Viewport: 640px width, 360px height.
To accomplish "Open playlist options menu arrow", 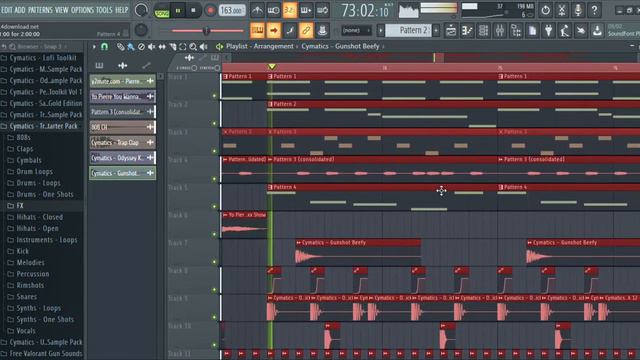I will (x=94, y=47).
